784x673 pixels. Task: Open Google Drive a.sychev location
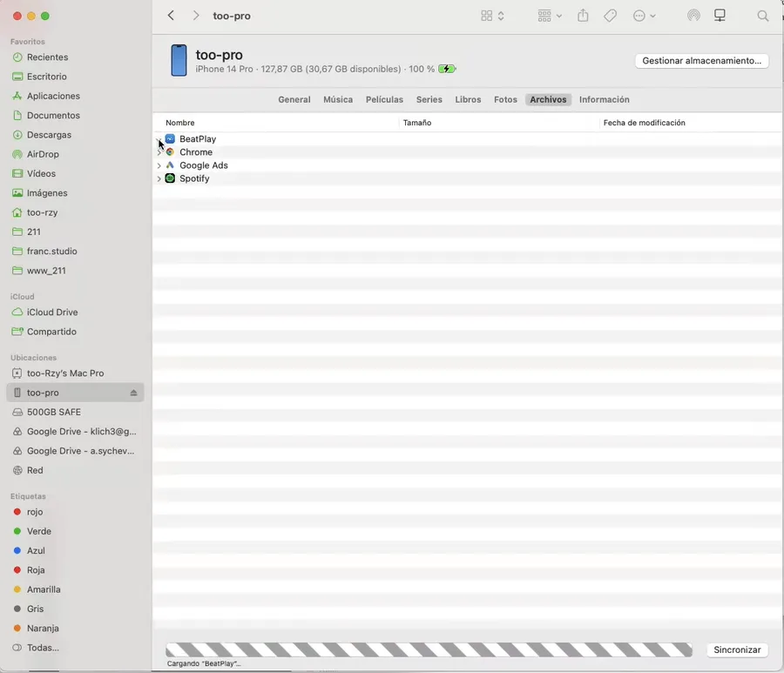pyautogui.click(x=80, y=451)
